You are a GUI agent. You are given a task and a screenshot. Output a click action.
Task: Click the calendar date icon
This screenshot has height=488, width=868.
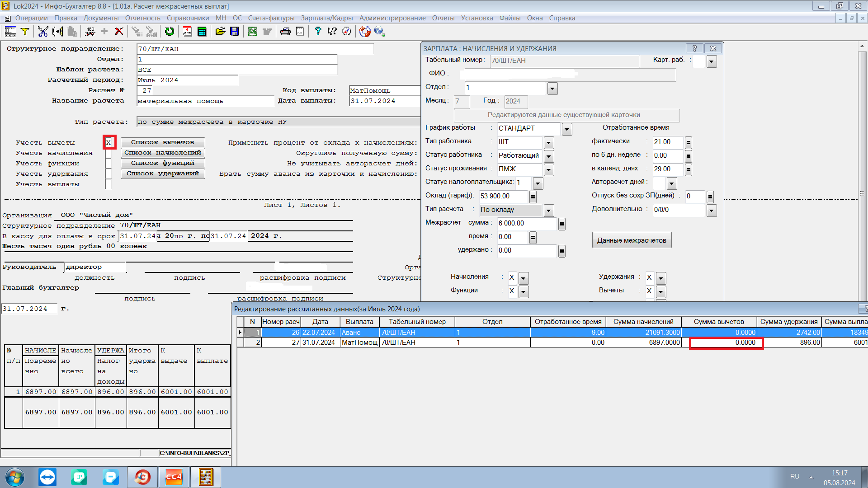pos(187,31)
